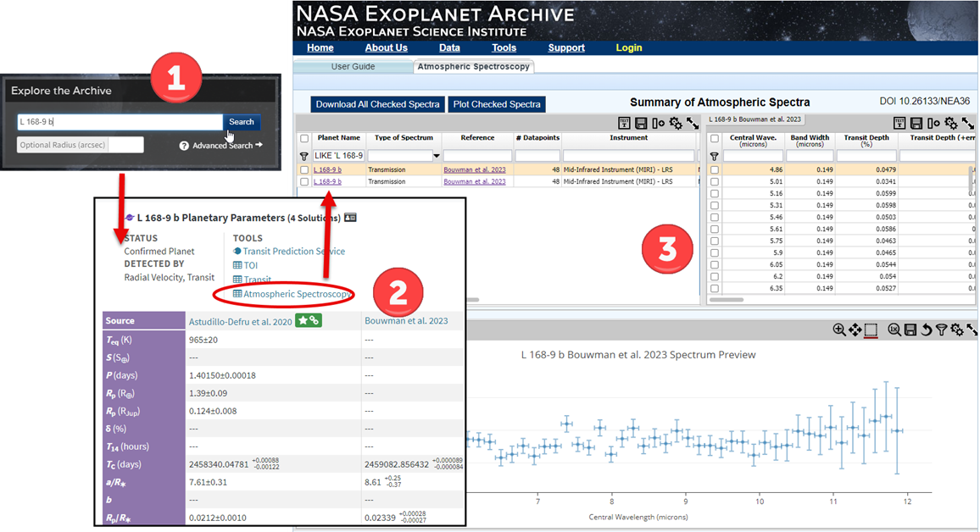The image size is (980, 532).
Task: Click add-column icon in spectra summary table toolbar
Action: (x=658, y=123)
